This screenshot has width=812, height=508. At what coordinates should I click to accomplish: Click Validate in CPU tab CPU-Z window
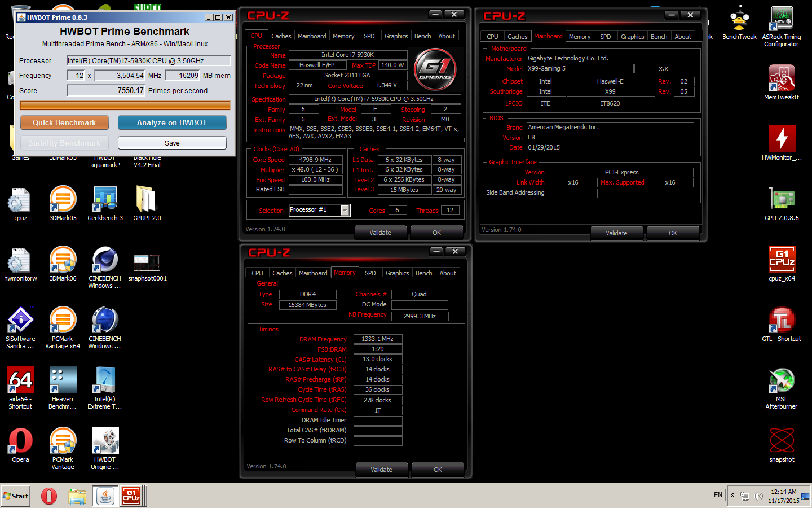coord(380,233)
